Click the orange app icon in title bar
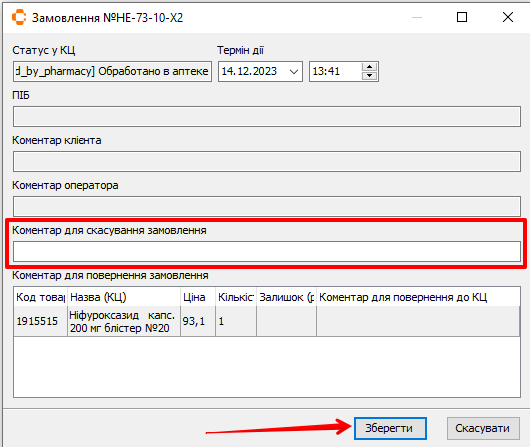The width and height of the screenshot is (532, 447). pos(19,17)
